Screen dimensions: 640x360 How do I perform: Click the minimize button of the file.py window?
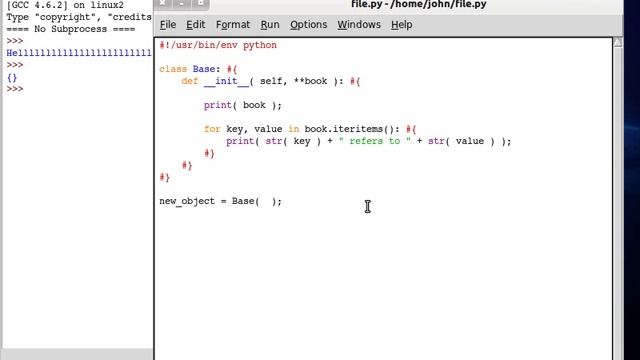pyautogui.click(x=181, y=4)
